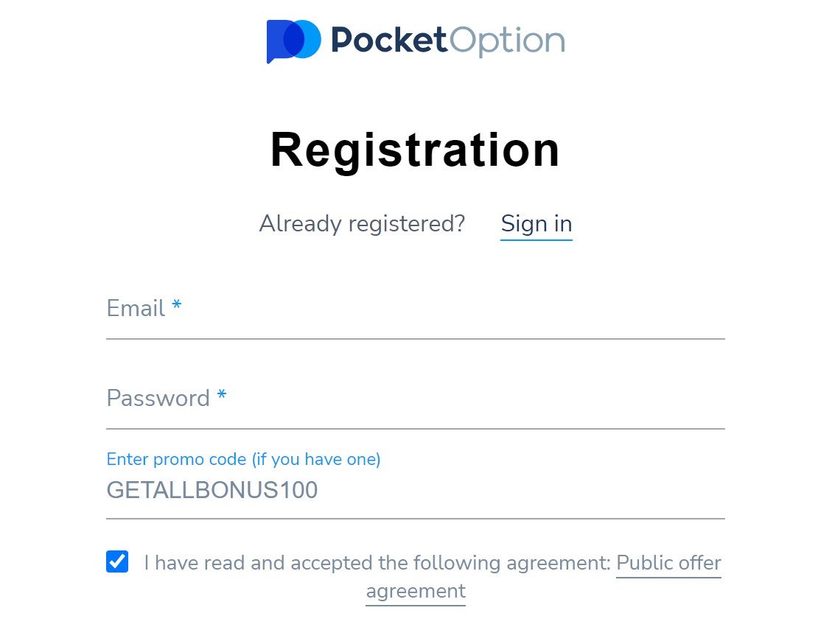Click the Email field underline

pyautogui.click(x=415, y=338)
